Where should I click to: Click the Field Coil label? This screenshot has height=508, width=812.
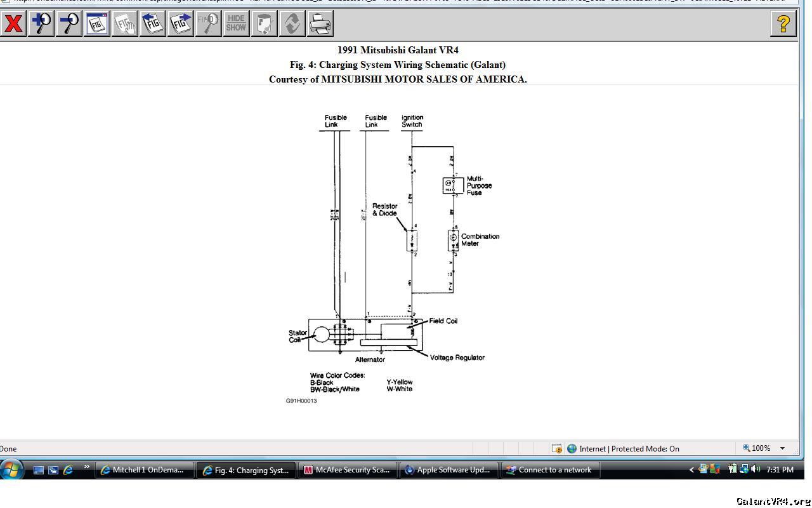pos(443,321)
